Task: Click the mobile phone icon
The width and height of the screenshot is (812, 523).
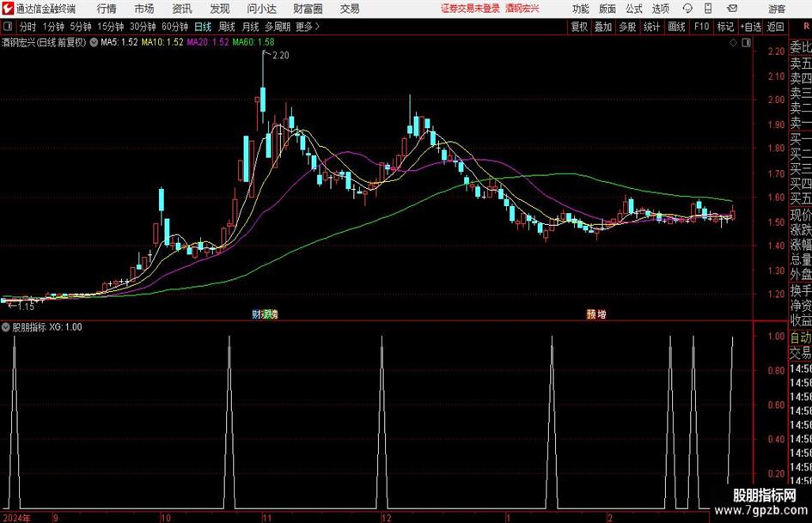Action: tap(708, 9)
